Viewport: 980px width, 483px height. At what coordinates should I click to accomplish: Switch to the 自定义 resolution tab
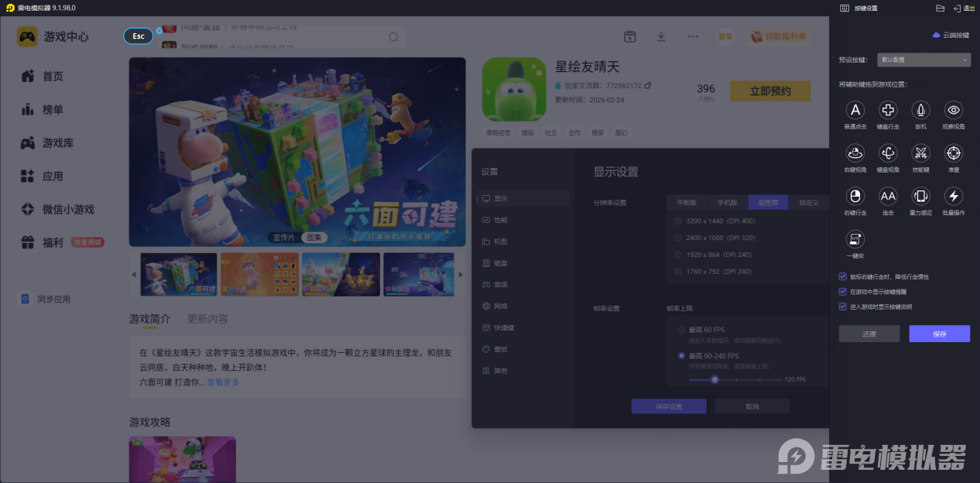[x=808, y=203]
